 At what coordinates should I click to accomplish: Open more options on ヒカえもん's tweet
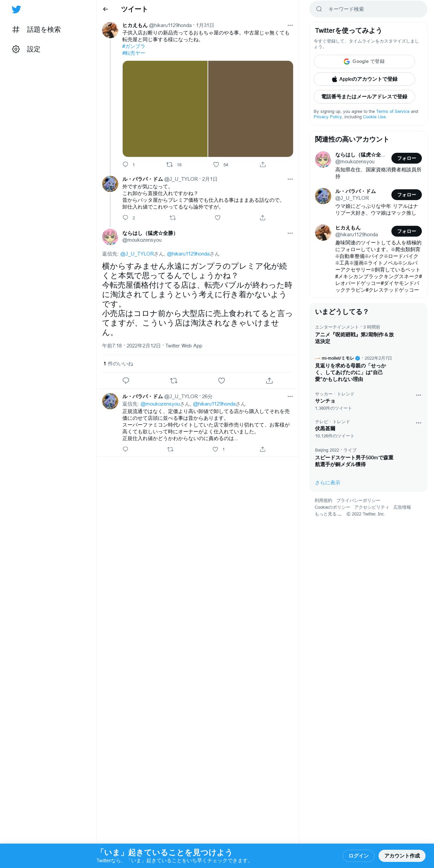point(290,25)
